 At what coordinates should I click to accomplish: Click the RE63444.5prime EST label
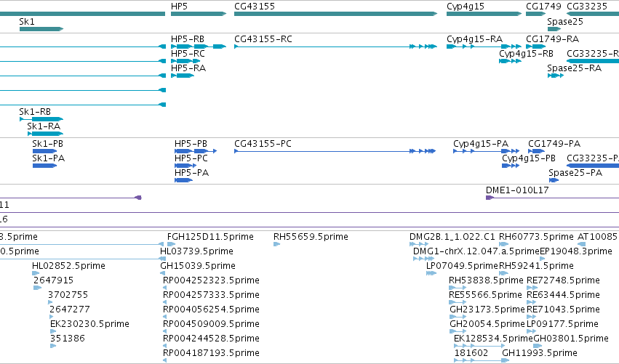click(x=563, y=295)
